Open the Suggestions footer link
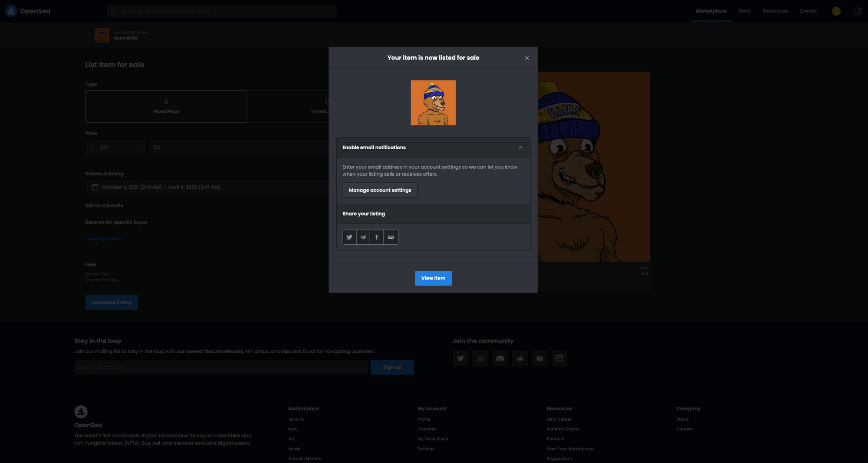 point(559,459)
